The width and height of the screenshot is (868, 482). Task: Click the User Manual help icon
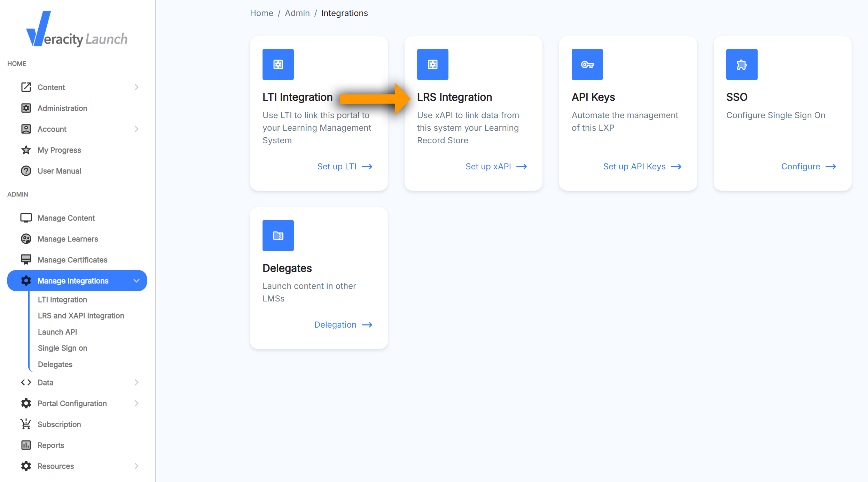click(26, 171)
